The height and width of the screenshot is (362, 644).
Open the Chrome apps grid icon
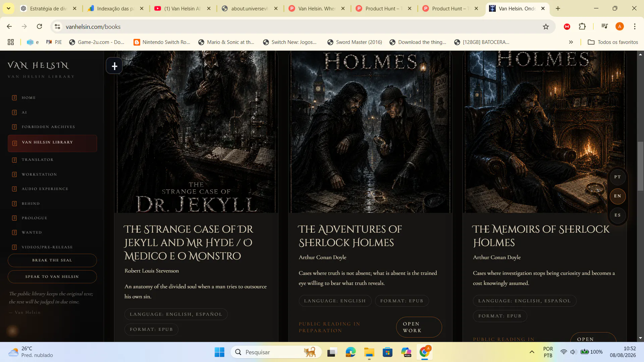pyautogui.click(x=11, y=42)
